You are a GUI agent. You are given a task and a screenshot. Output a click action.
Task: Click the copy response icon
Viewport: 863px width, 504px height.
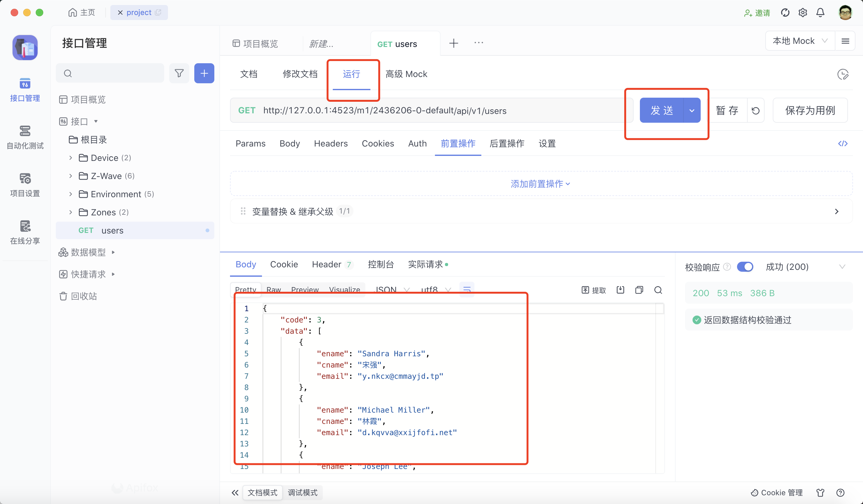639,290
